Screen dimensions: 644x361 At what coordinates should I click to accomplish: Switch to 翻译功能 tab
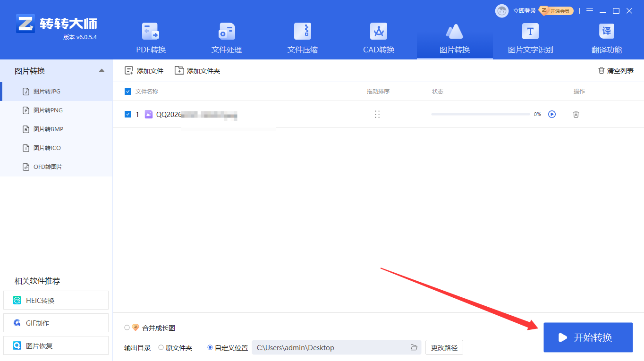click(606, 40)
